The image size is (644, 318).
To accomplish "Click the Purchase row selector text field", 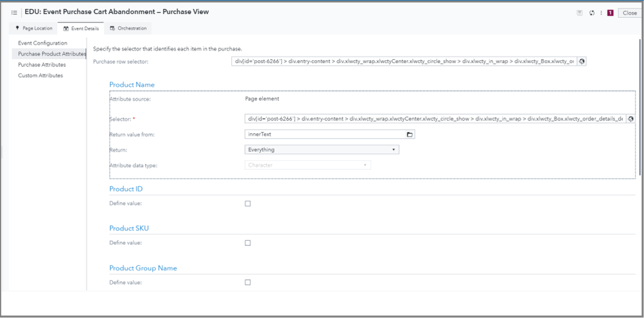I will (x=403, y=62).
